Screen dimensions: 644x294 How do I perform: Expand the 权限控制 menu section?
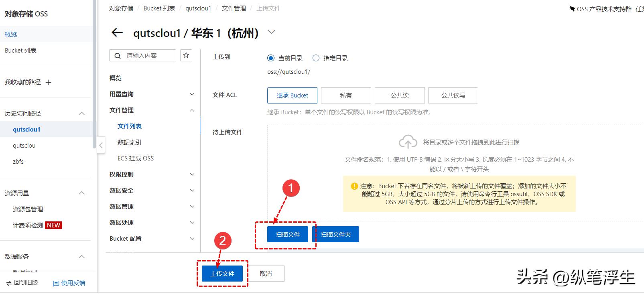point(192,174)
